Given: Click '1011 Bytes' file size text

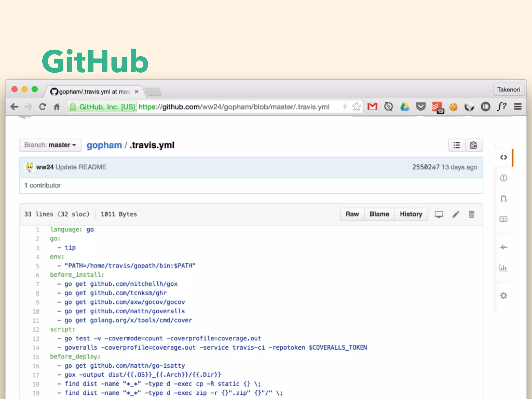Looking at the screenshot, I should [x=119, y=214].
